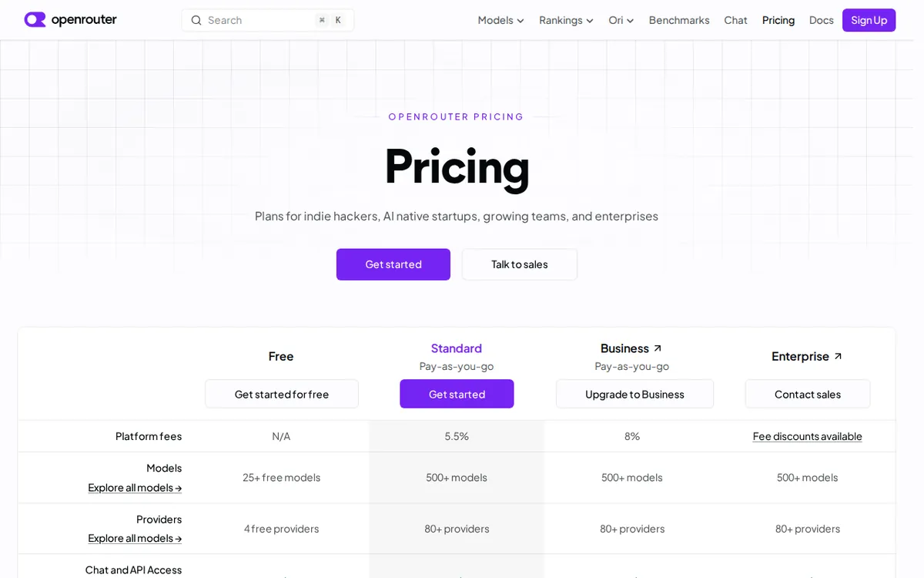Image resolution: width=924 pixels, height=578 pixels.
Task: Expand the Rankings dropdown menu
Action: (566, 20)
